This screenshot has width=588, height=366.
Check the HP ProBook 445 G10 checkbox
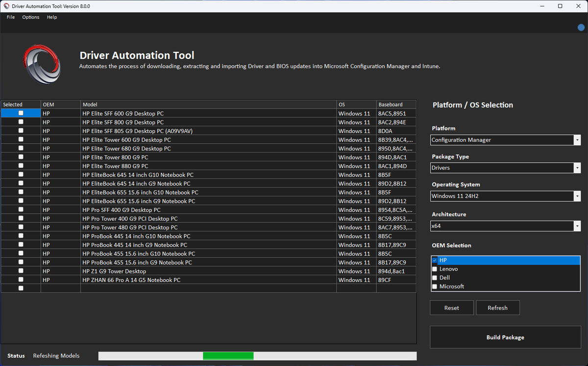[x=21, y=236]
